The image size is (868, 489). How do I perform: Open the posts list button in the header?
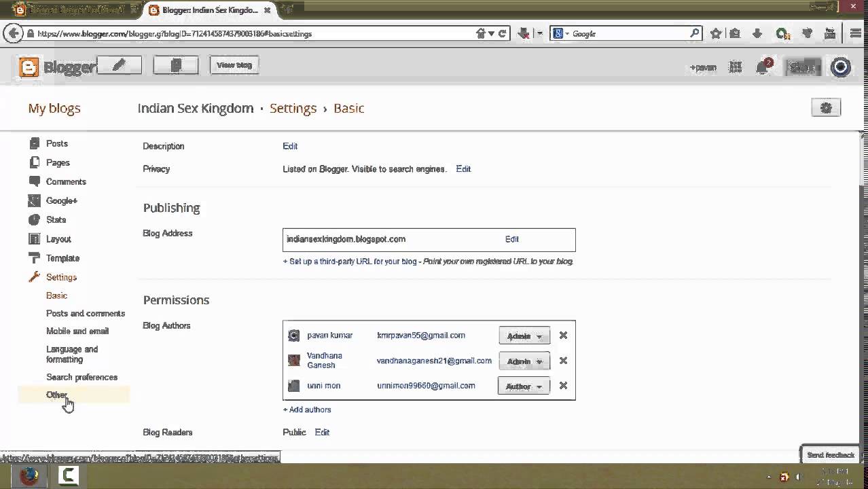[176, 65]
